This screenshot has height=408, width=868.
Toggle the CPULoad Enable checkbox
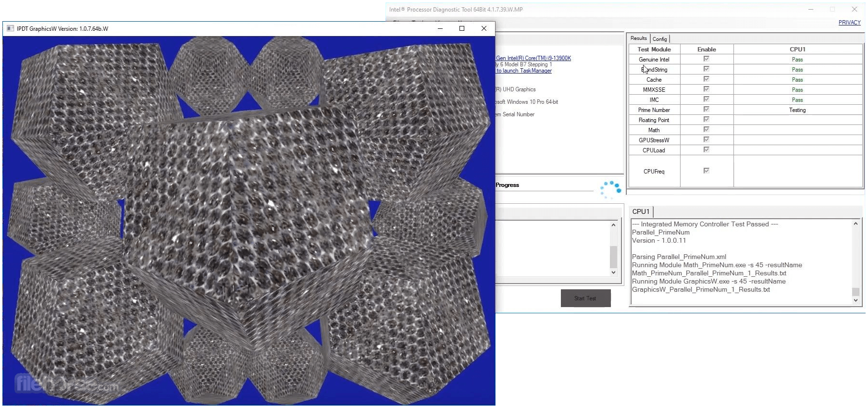707,149
